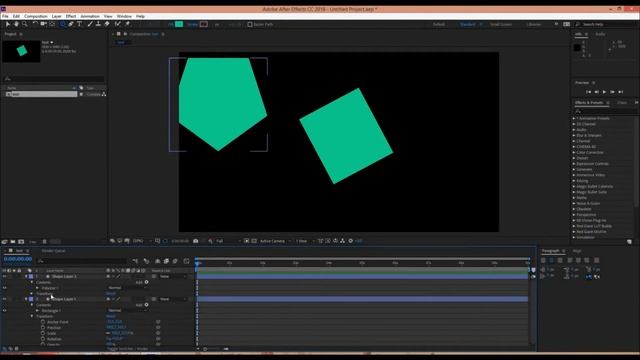Switch to the Render Queue tab
Image resolution: width=640 pixels, height=360 pixels.
[x=53, y=251]
